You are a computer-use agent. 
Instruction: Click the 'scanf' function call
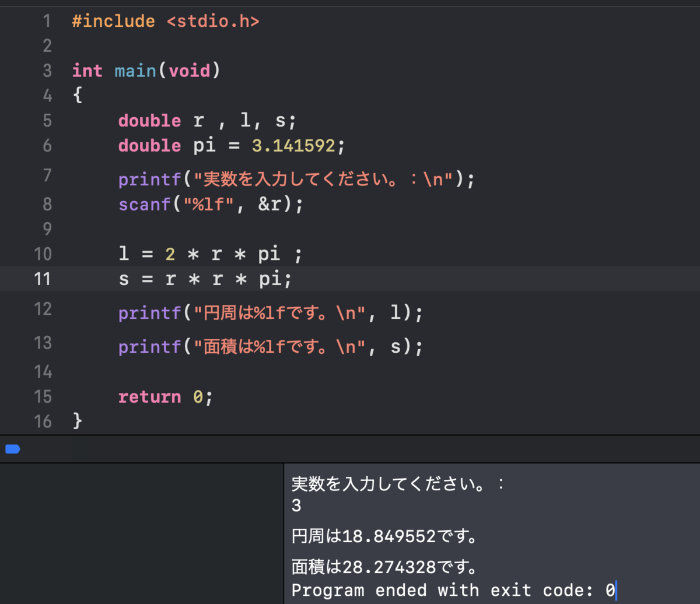[144, 205]
